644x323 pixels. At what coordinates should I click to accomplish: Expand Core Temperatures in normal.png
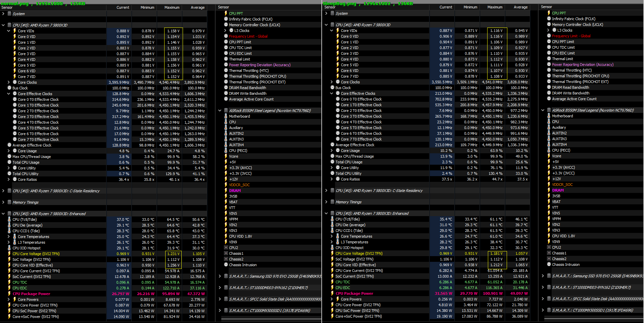click(x=9, y=237)
